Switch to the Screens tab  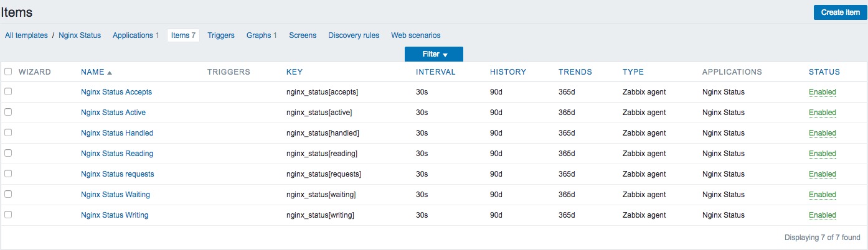(303, 35)
